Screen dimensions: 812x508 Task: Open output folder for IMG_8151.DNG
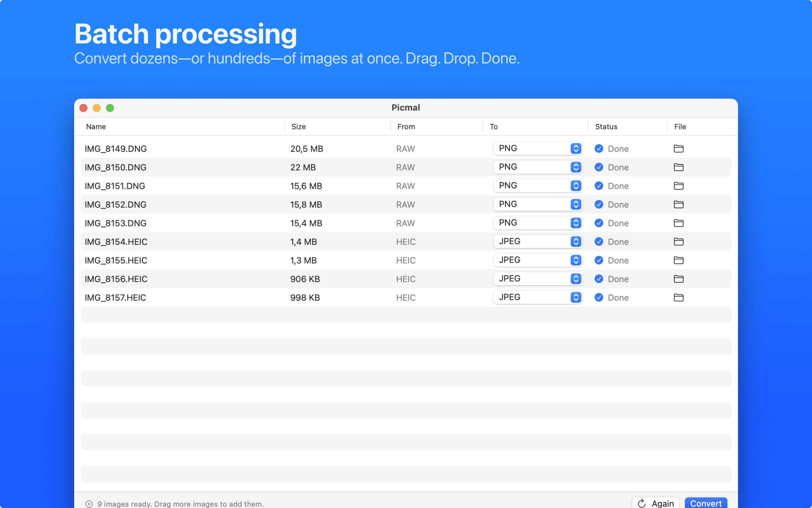pos(678,186)
